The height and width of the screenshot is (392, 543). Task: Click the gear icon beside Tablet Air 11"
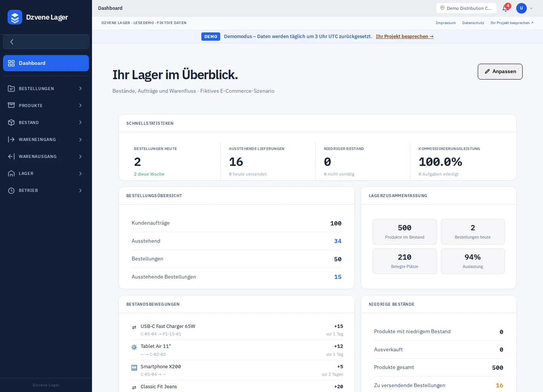(x=134, y=347)
